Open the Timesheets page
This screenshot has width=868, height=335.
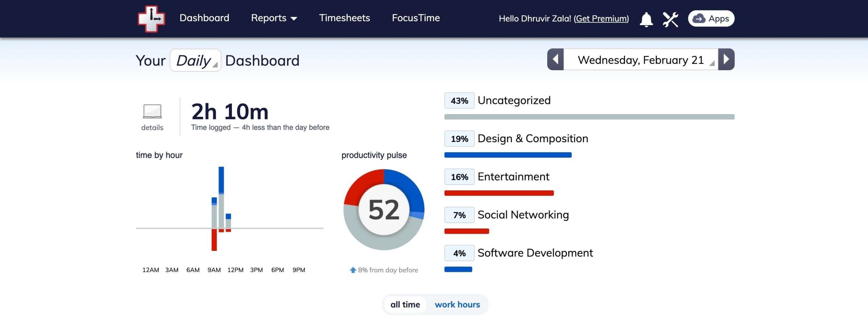pos(344,18)
